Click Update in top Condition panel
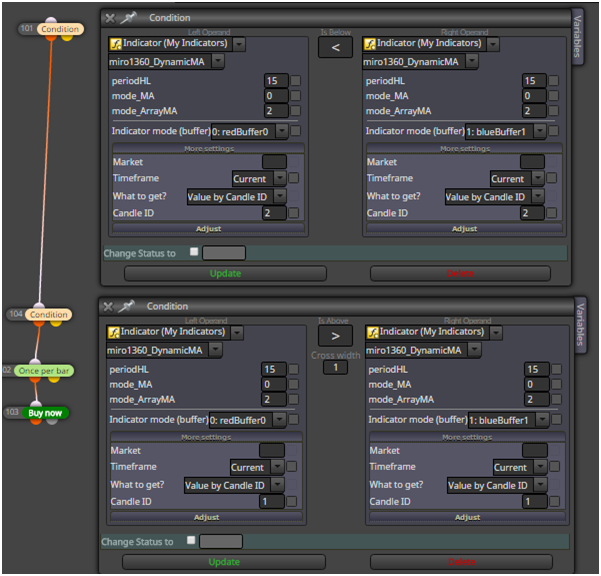The image size is (601, 576). coord(225,274)
